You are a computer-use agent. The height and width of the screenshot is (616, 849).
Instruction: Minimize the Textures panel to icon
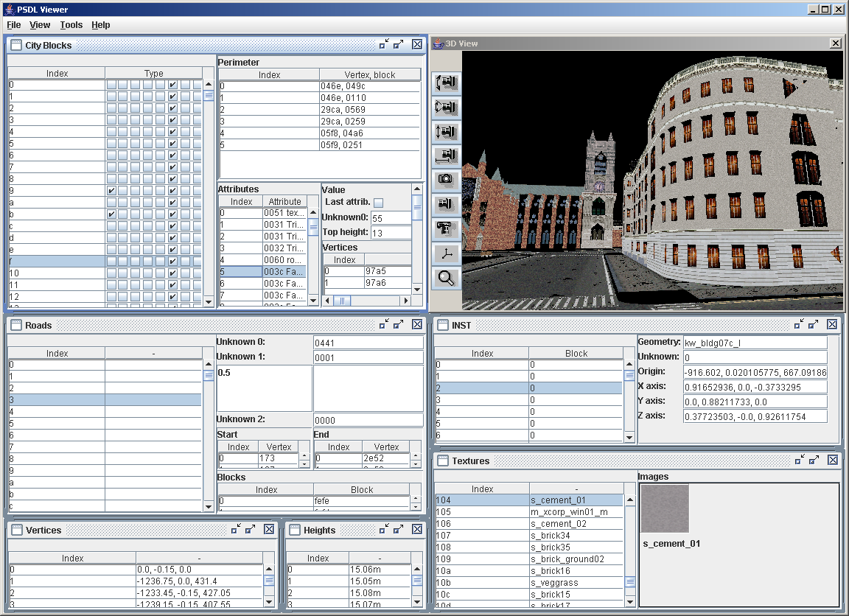[x=799, y=461]
